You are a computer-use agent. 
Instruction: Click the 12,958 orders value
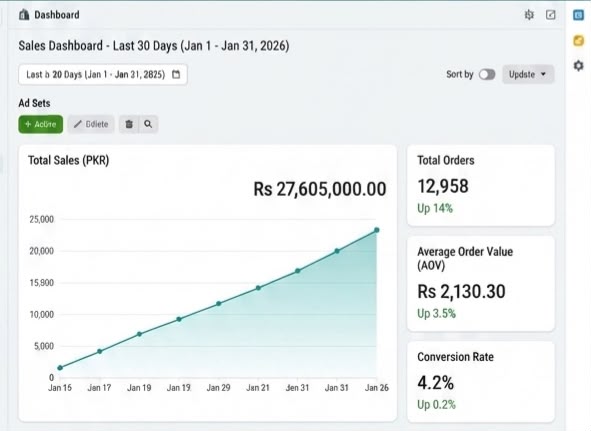pos(443,186)
